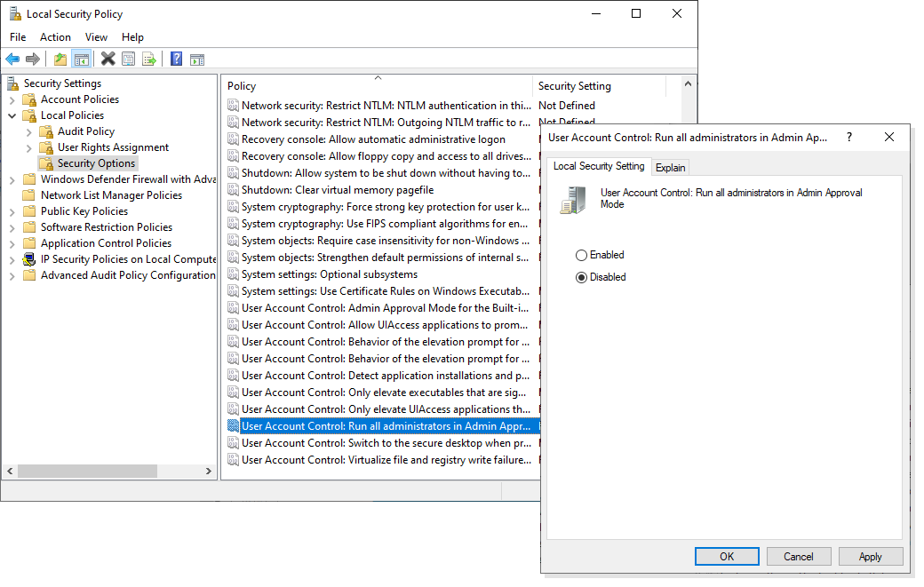
Task: Click the Local Security Policy title bar icon
Action: coord(15,13)
